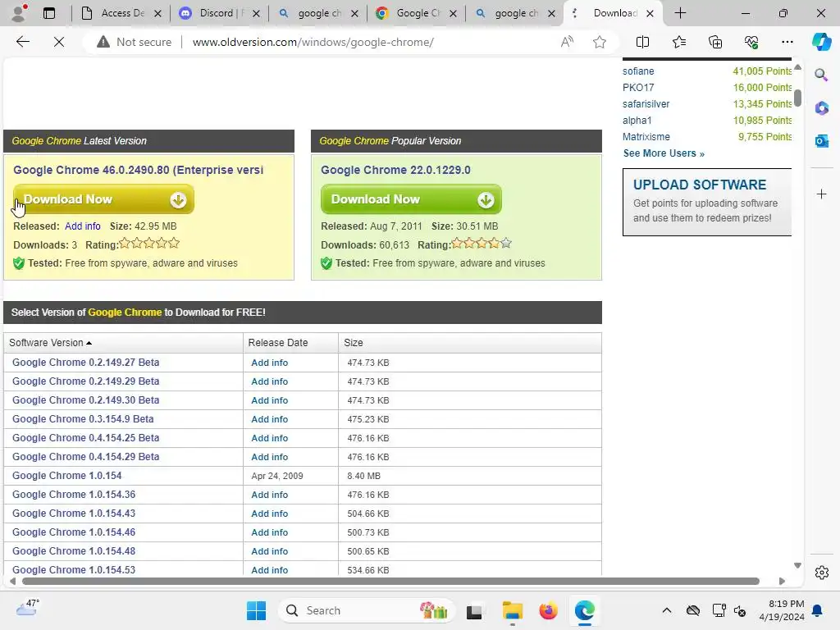Open Microsoft 365 sidebar icon
This screenshot has width=840, height=630.
[x=821, y=108]
